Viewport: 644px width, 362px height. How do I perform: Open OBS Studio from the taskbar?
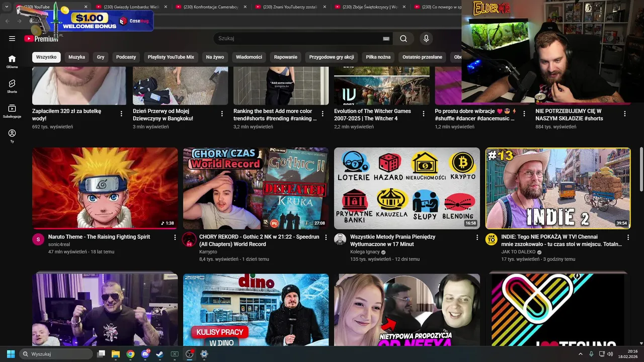coord(189,354)
